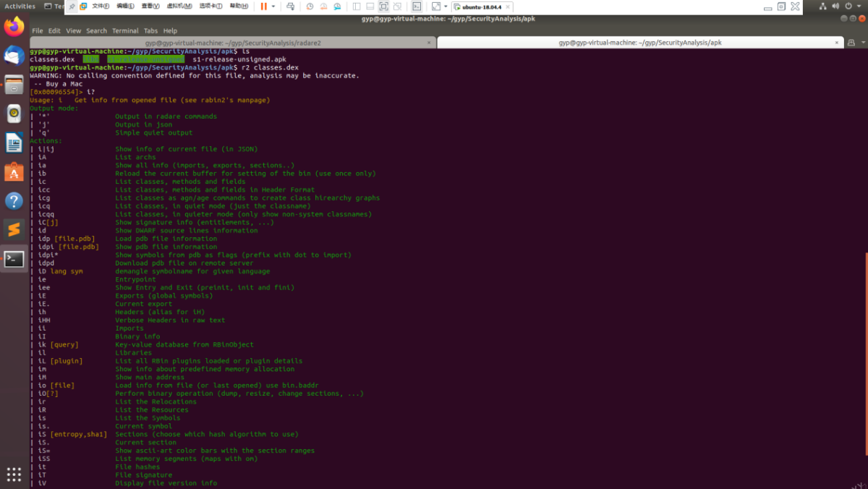Select the SecurityAnalysis/apk terminal tab

[640, 43]
